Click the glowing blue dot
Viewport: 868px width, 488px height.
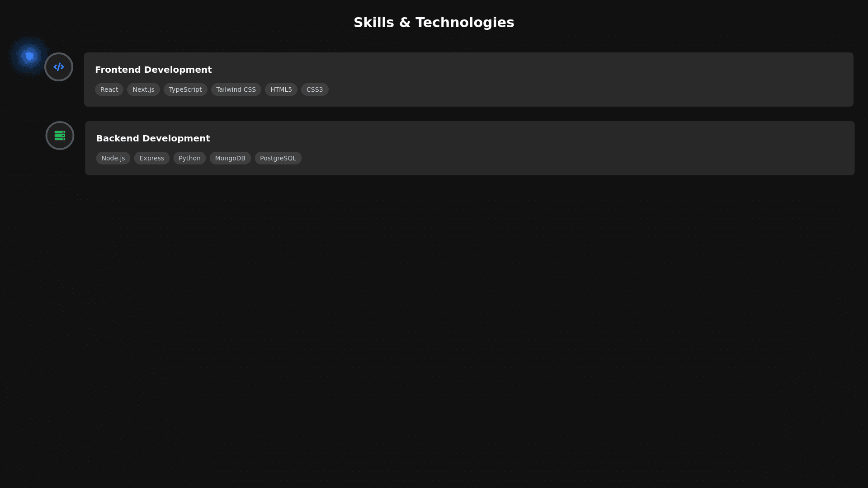(29, 56)
